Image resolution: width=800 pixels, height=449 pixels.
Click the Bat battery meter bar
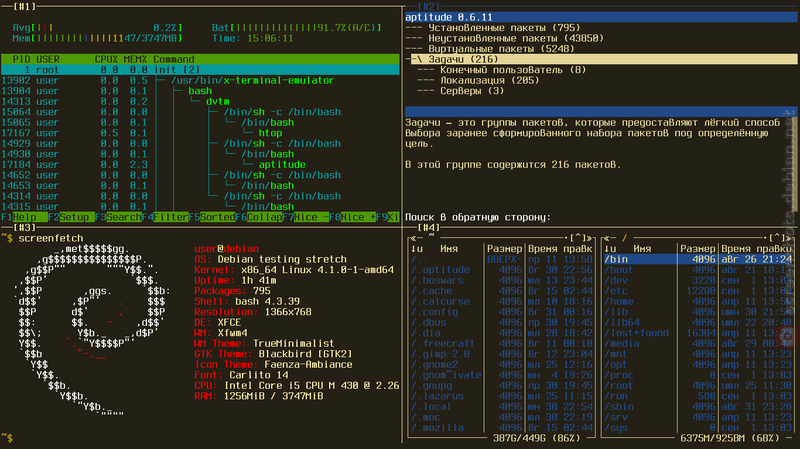[297, 28]
